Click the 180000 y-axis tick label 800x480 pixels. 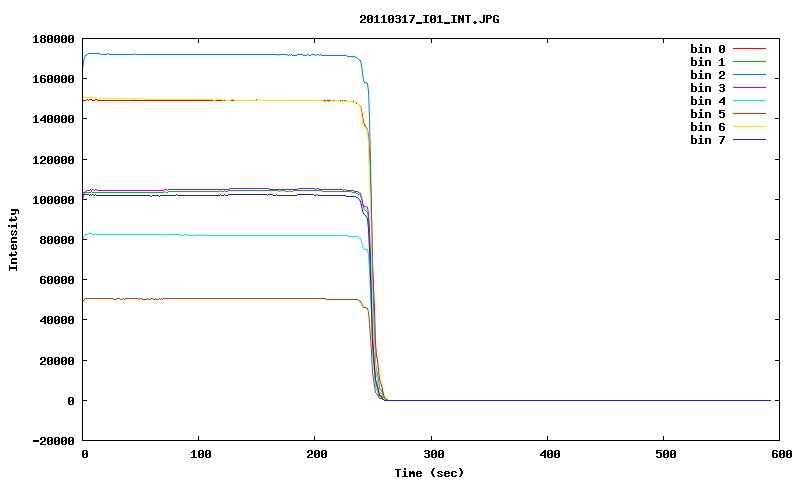tap(53, 39)
